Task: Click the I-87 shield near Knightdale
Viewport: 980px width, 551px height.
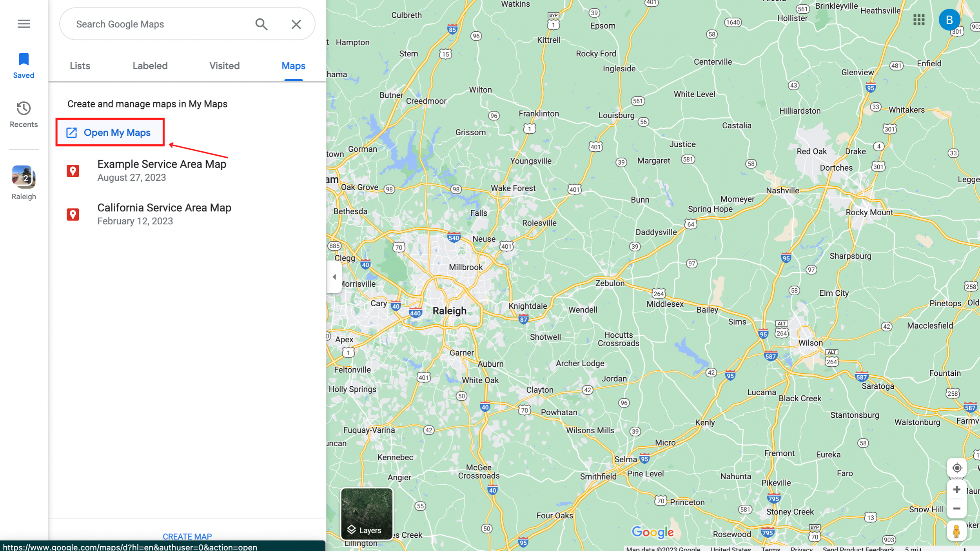Action: (x=523, y=319)
